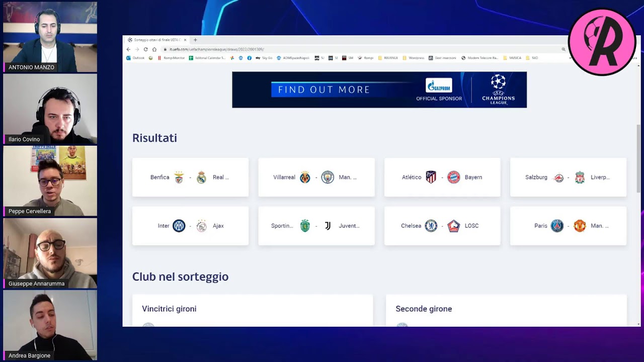This screenshot has height=362, width=644.
Task: Select Antonio Manzo's webcam feed
Action: point(50,37)
